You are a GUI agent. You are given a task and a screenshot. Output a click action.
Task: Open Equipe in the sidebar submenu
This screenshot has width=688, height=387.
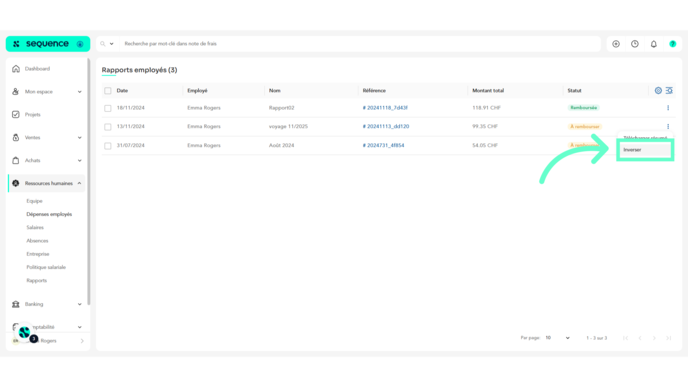point(34,201)
